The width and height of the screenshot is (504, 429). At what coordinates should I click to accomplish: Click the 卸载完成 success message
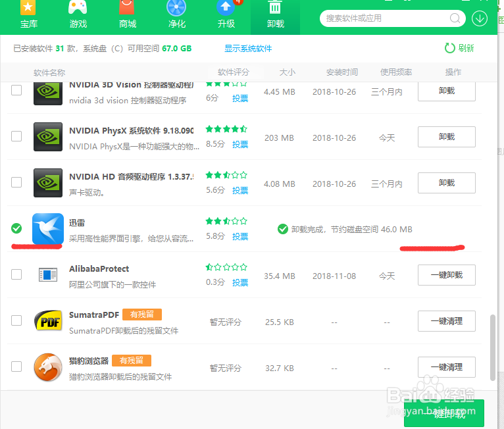(345, 230)
